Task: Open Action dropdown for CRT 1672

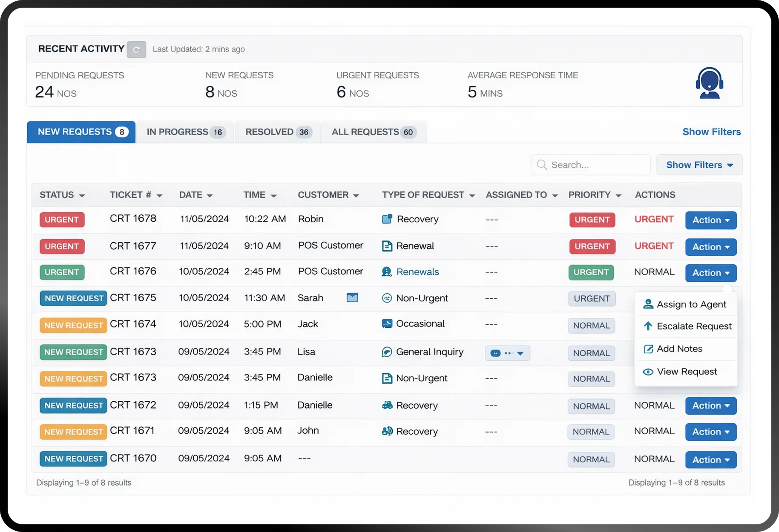Action: coord(711,406)
